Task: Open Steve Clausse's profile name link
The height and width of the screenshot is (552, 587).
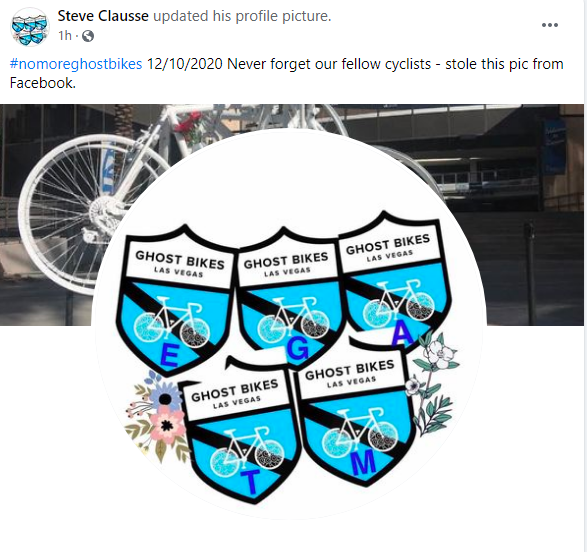Action: point(103,16)
